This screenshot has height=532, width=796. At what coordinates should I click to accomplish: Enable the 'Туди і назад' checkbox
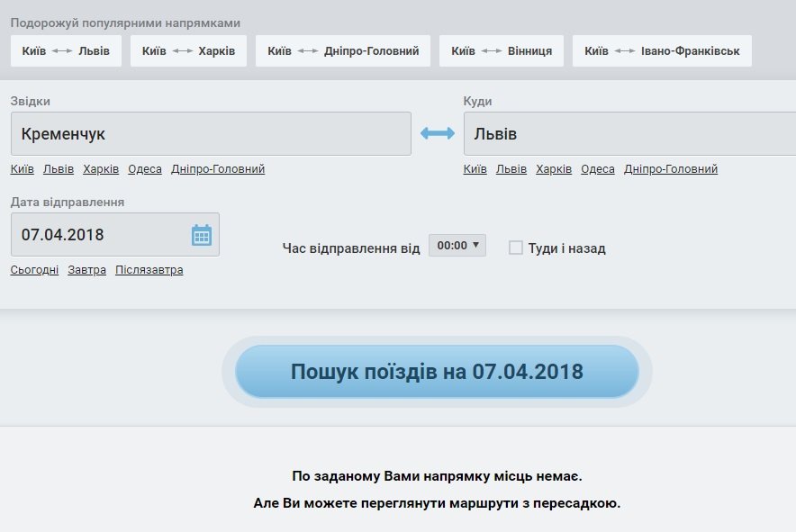click(x=516, y=248)
